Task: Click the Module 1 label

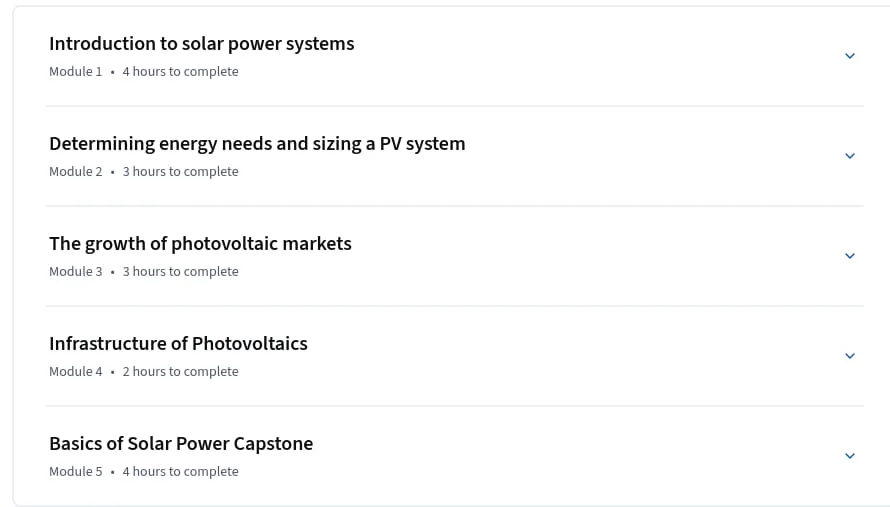Action: click(x=75, y=72)
